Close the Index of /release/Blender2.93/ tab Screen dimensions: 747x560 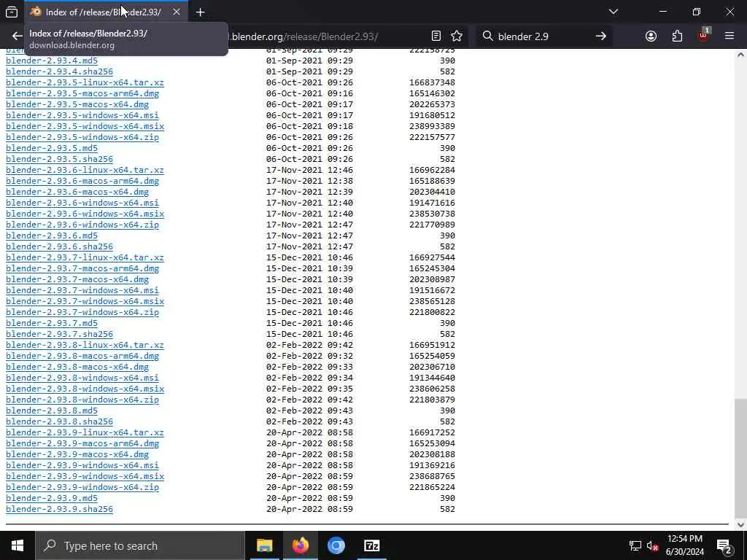177,12
